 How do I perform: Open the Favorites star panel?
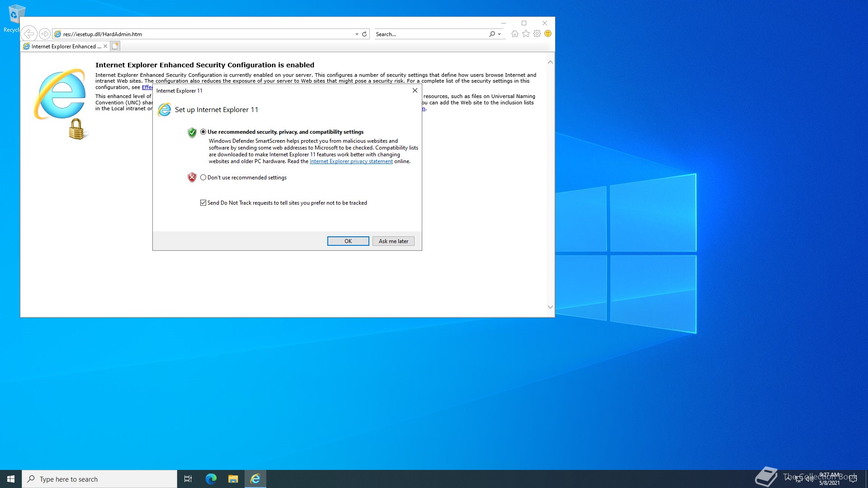click(526, 33)
